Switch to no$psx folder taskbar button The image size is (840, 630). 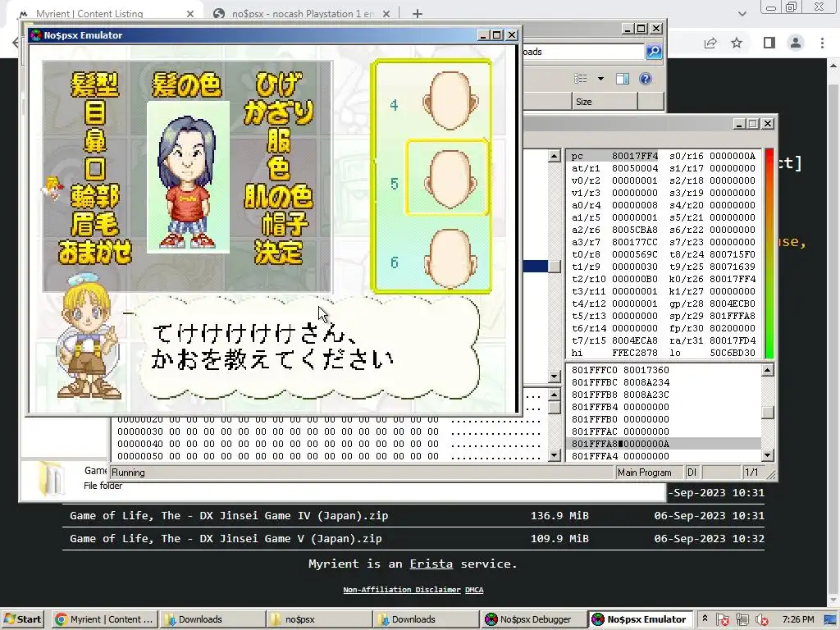[319, 619]
